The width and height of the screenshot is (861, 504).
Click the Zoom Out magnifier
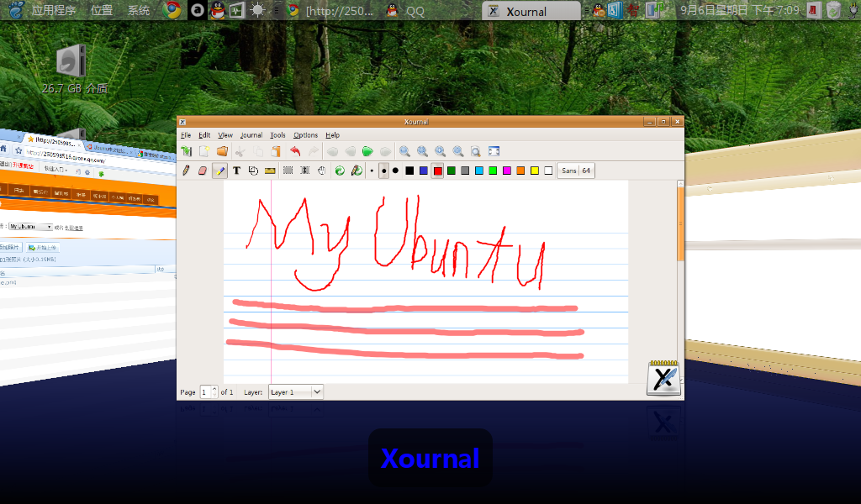click(x=404, y=151)
